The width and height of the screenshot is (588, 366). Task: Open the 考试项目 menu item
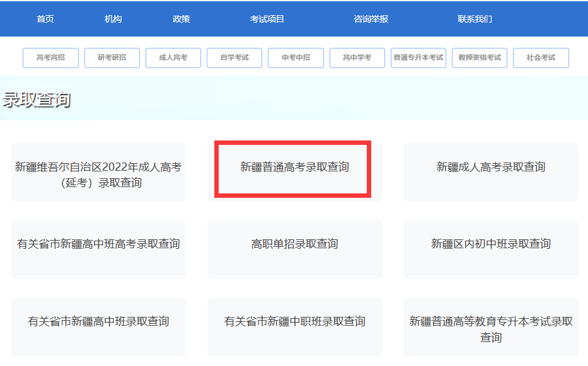(x=265, y=18)
